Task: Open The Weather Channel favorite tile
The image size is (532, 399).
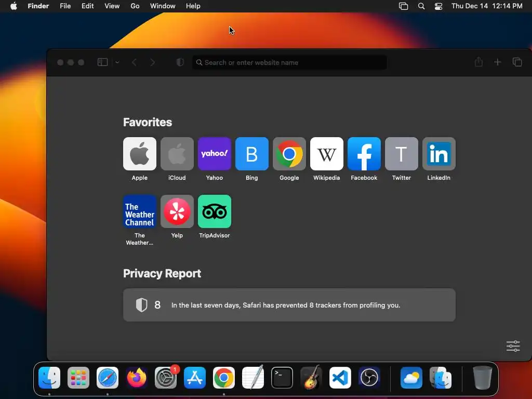Action: pyautogui.click(x=139, y=211)
